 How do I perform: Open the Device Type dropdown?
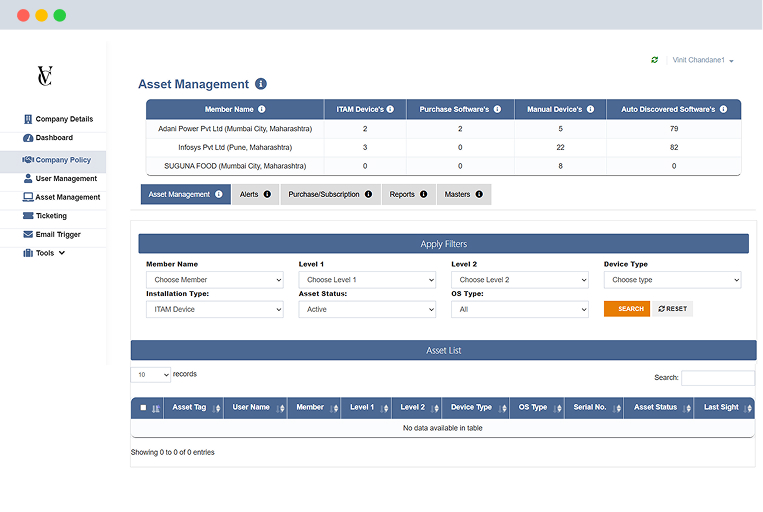coord(671,281)
